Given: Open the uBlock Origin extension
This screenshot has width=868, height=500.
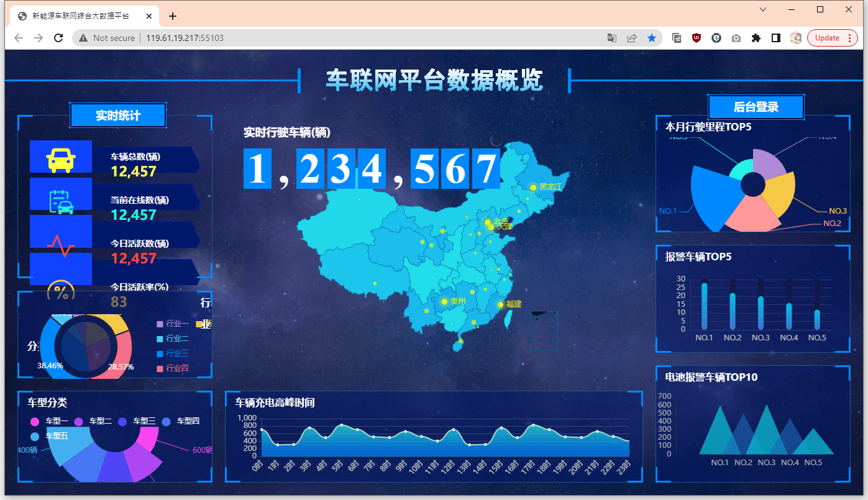Looking at the screenshot, I should (x=697, y=38).
